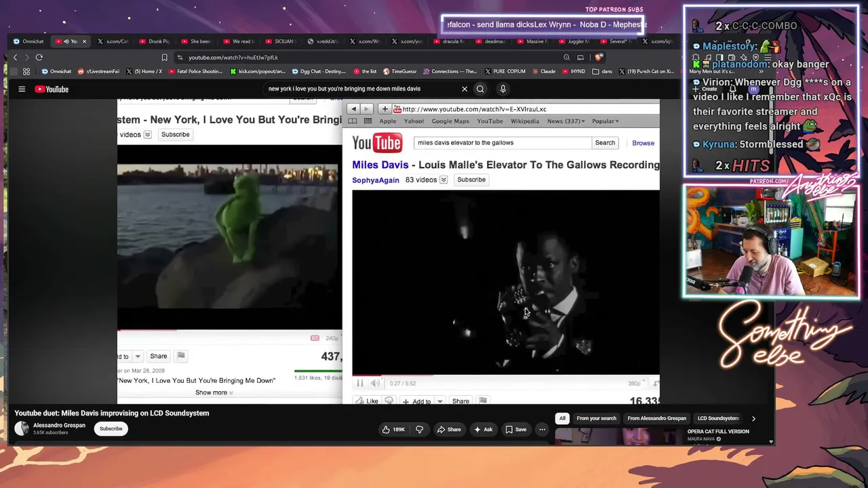
Task: Click the Browse link in the Miles Davis window
Action: point(643,143)
